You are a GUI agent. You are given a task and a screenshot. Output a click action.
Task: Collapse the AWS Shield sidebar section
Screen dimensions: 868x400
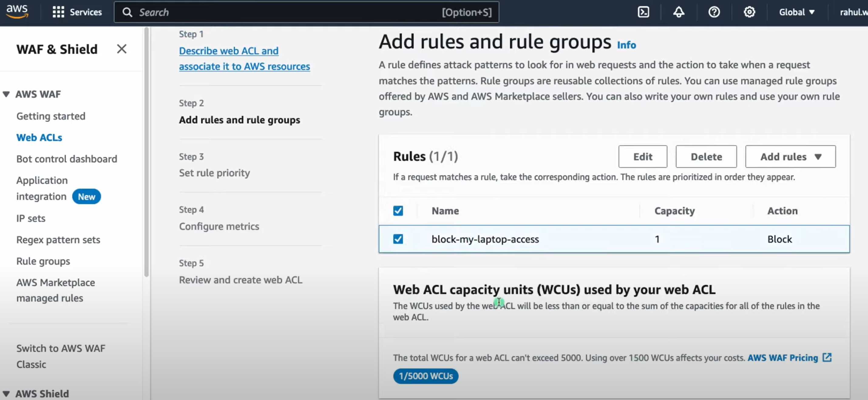pos(6,393)
